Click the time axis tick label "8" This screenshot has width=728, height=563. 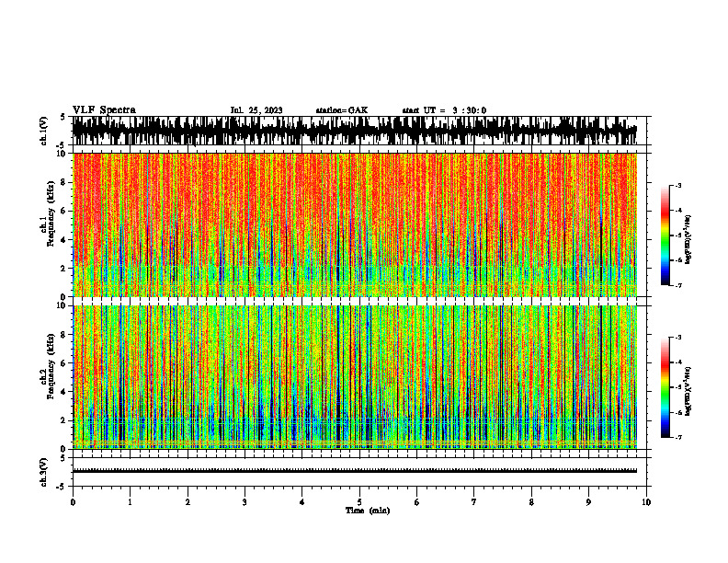(x=531, y=502)
